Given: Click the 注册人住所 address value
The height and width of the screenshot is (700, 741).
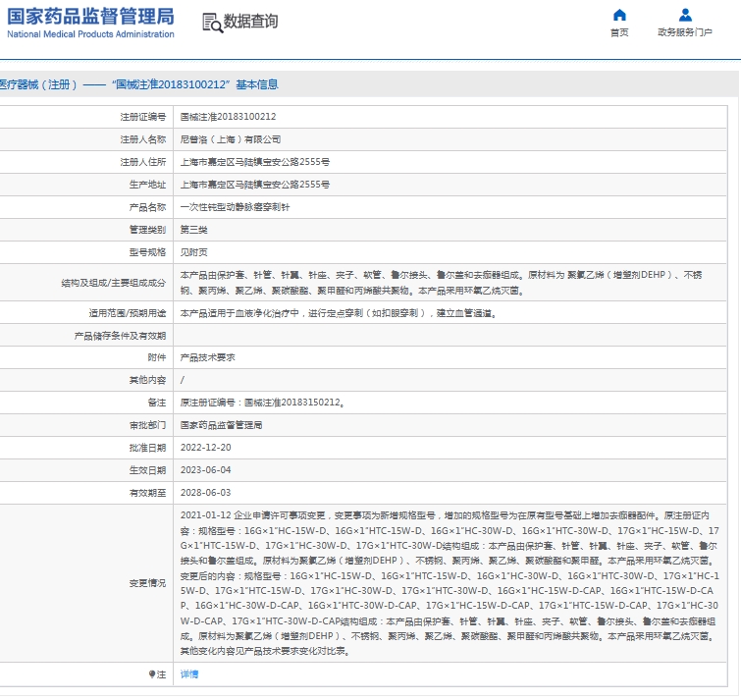Looking at the screenshot, I should [x=255, y=162].
